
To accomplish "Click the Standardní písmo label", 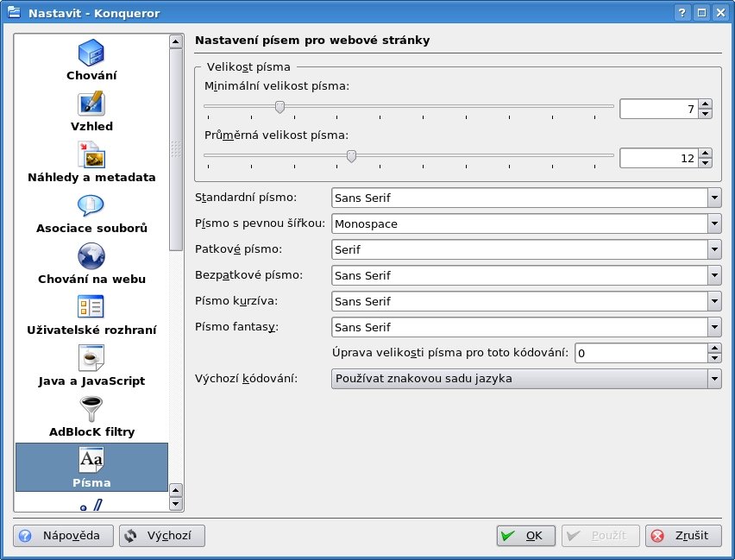I will tap(246, 198).
